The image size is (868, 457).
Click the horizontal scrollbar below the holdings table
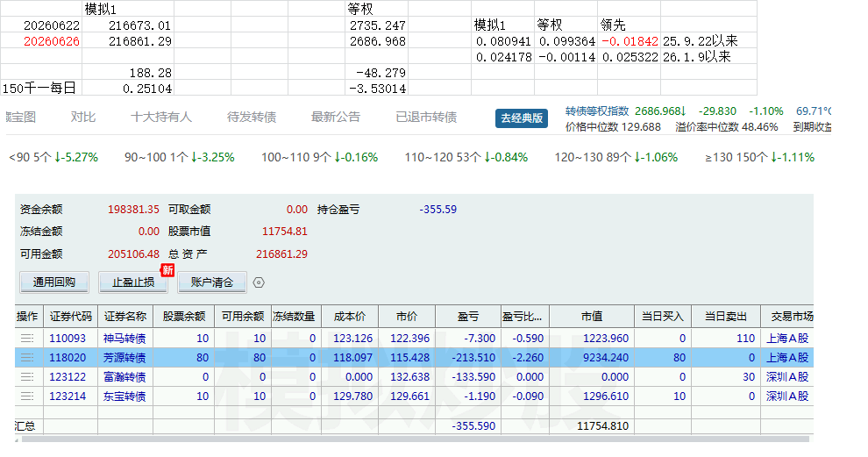click(x=416, y=439)
